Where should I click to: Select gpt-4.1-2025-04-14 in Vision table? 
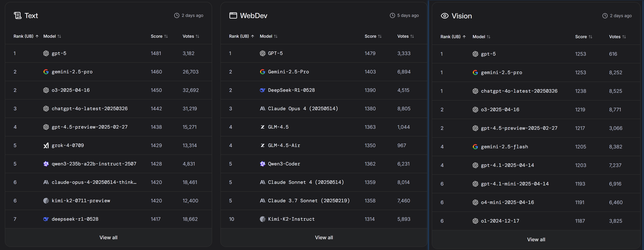pyautogui.click(x=507, y=165)
